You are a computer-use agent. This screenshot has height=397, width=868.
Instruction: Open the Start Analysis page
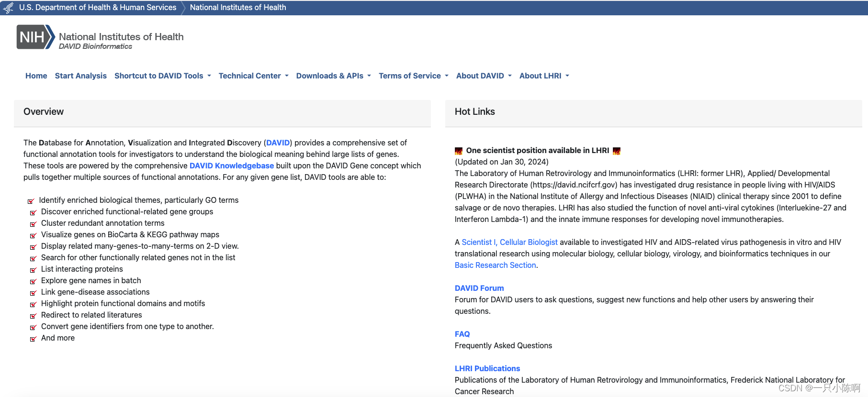click(x=81, y=76)
